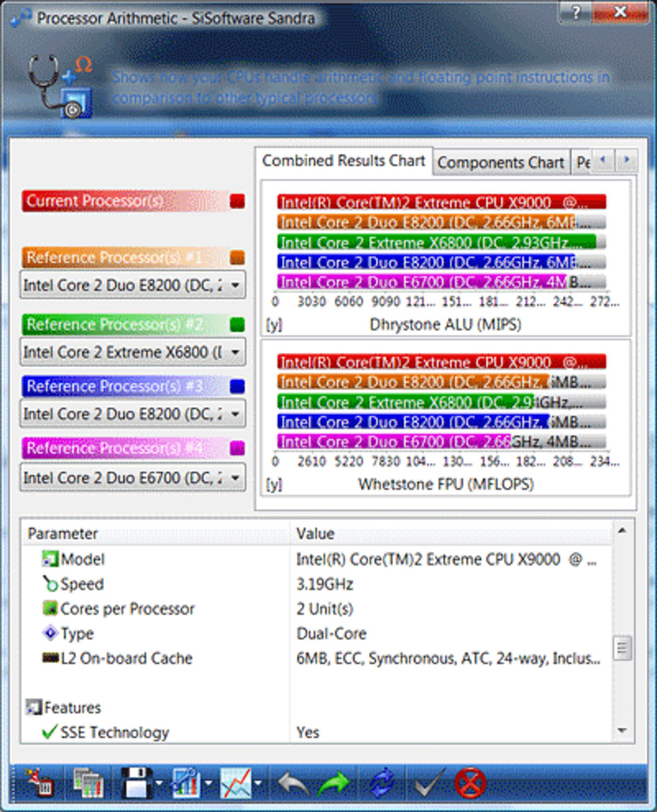This screenshot has width=657, height=812.
Task: Click the first toolbar icon with red star
Action: point(41,782)
